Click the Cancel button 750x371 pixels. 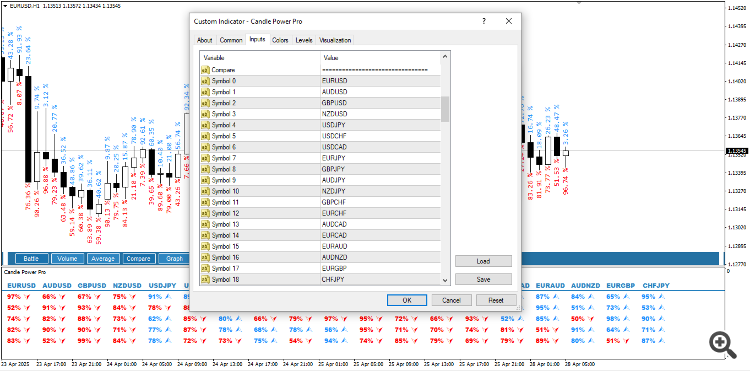pyautogui.click(x=452, y=300)
